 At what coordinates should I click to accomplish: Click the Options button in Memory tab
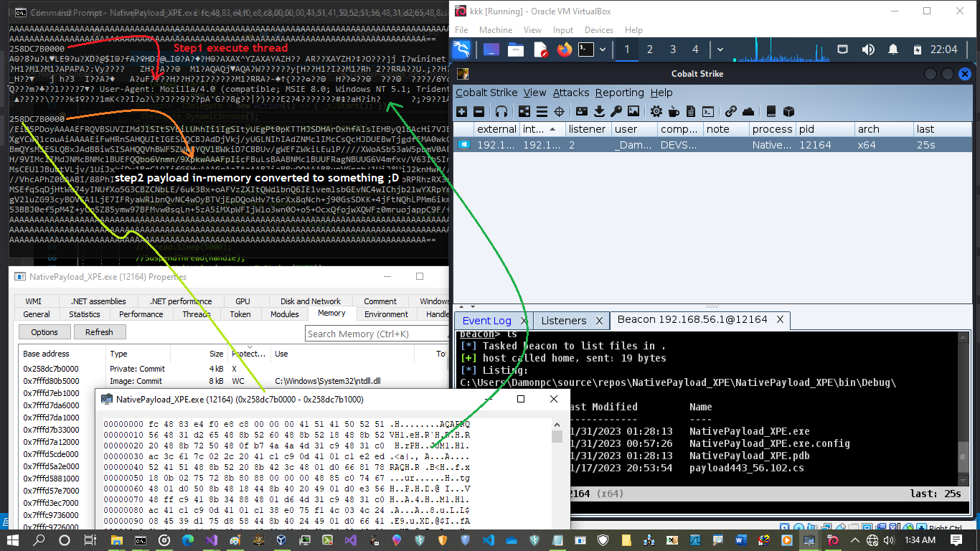click(44, 332)
